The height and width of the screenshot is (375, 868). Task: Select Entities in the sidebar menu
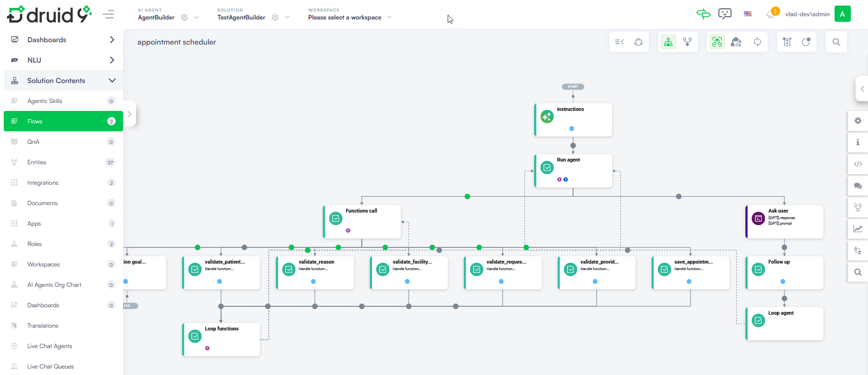37,162
